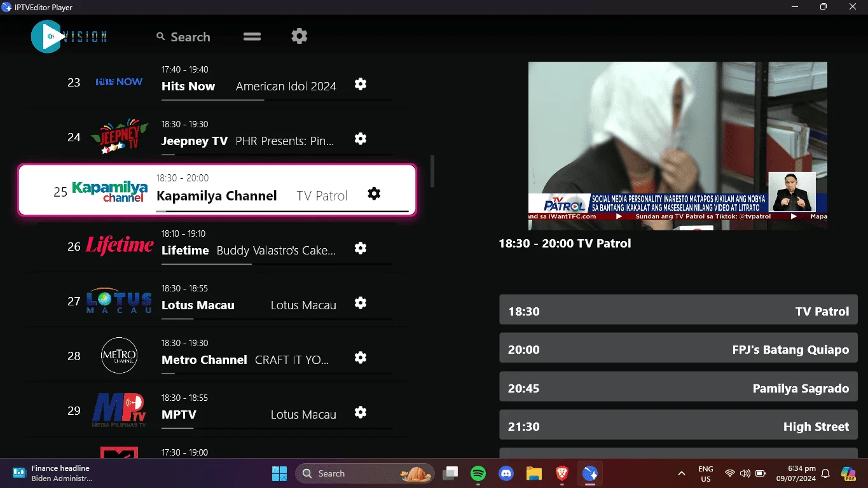Open settings gear for Jeepney TV
Image resolution: width=868 pixels, height=488 pixels.
pos(361,139)
